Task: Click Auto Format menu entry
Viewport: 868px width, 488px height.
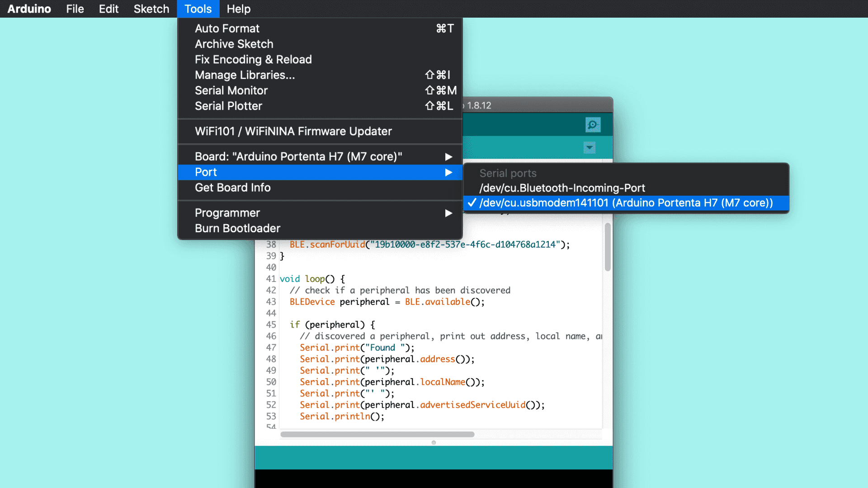Action: coord(227,28)
